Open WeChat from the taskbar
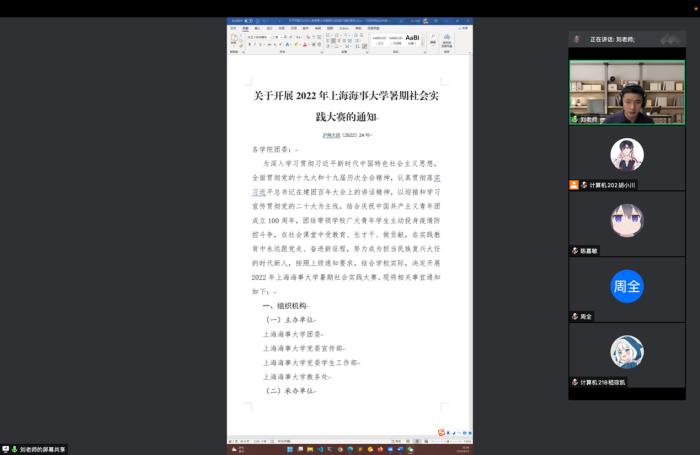The width and height of the screenshot is (700, 455). point(410,449)
